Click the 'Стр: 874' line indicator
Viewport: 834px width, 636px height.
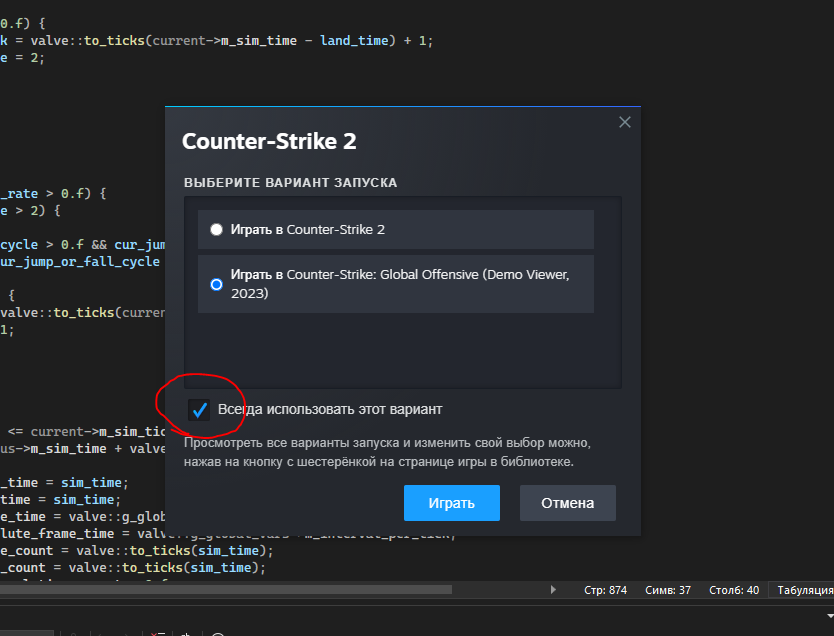point(605,590)
